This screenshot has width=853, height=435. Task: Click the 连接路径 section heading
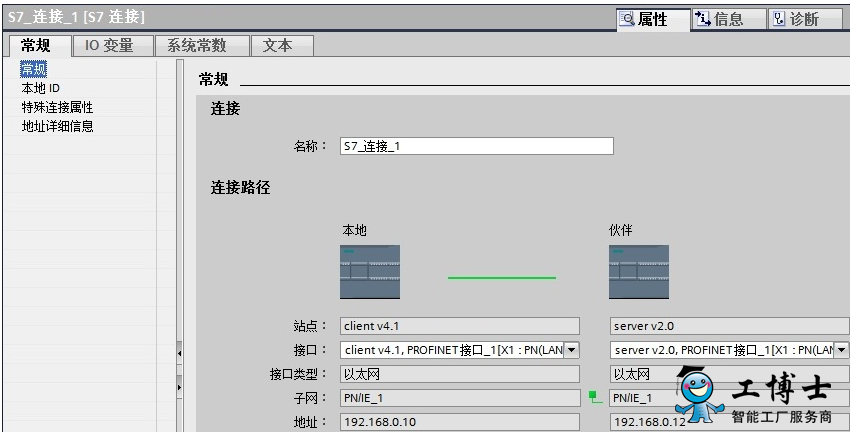click(240, 189)
